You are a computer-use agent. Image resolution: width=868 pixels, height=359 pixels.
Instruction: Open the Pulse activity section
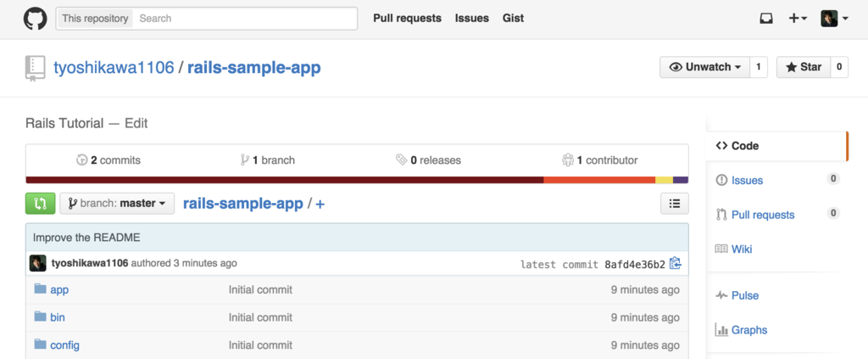click(744, 295)
